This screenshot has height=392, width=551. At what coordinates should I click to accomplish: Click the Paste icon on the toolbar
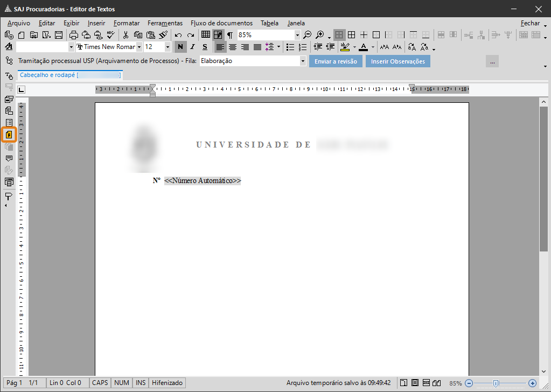pyautogui.click(x=150, y=33)
